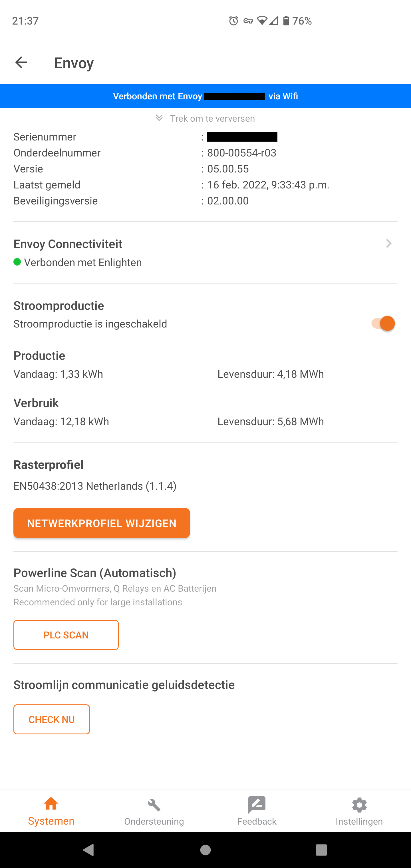Tap the Ondersteuning wrench icon
Viewport: 411px width, 868px height.
tap(154, 805)
